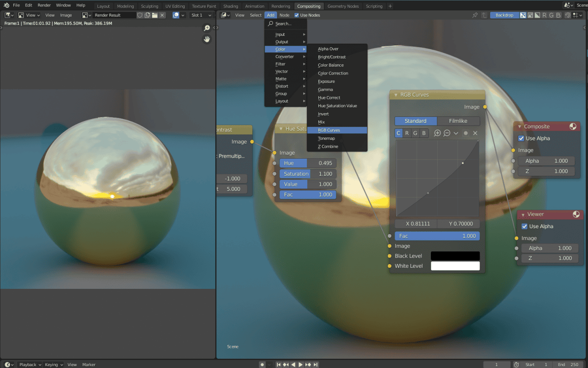Select the zoom magnifier in the image viewer
588x368 pixels.
coord(207,28)
